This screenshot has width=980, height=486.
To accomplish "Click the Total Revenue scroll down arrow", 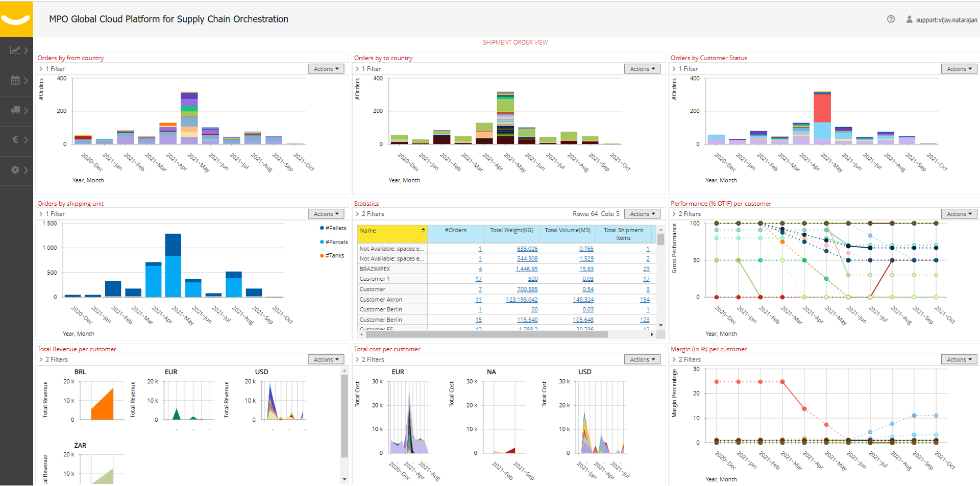I will pyautogui.click(x=345, y=479).
